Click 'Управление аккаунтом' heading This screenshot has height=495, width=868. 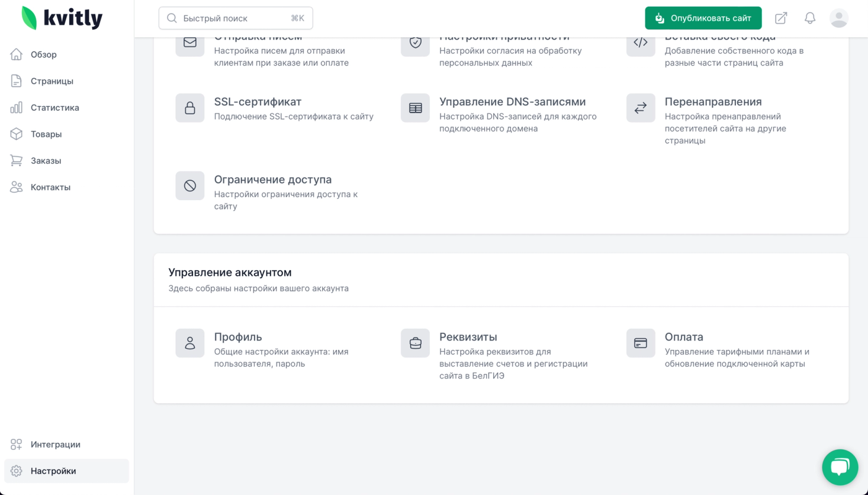230,272
